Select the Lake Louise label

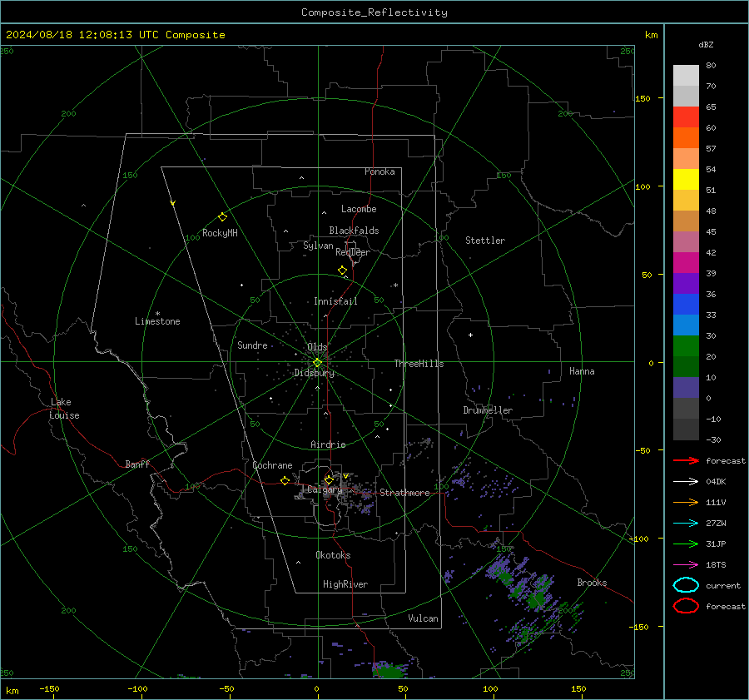click(x=64, y=409)
